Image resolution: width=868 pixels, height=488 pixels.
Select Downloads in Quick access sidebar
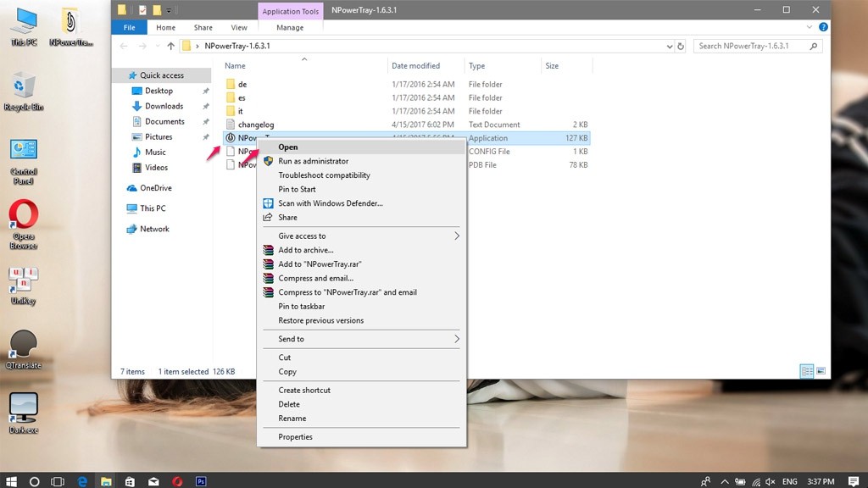point(164,106)
